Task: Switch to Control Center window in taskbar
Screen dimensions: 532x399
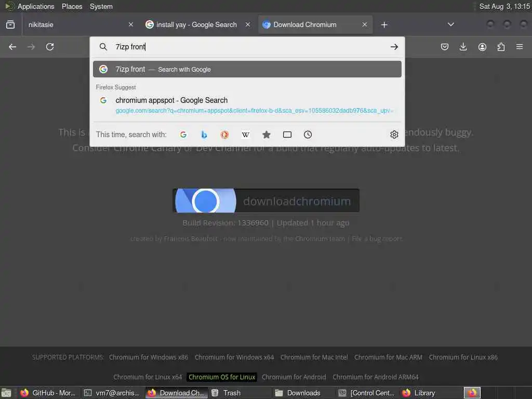Action: tap(367, 393)
